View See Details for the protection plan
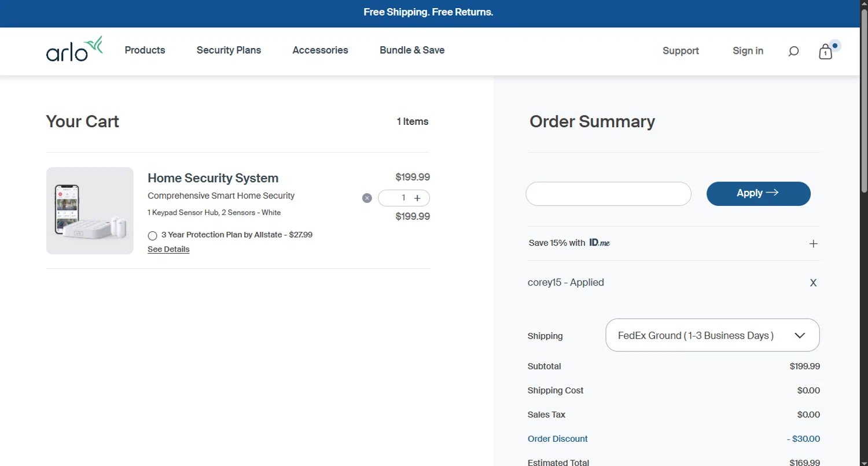 (x=168, y=249)
